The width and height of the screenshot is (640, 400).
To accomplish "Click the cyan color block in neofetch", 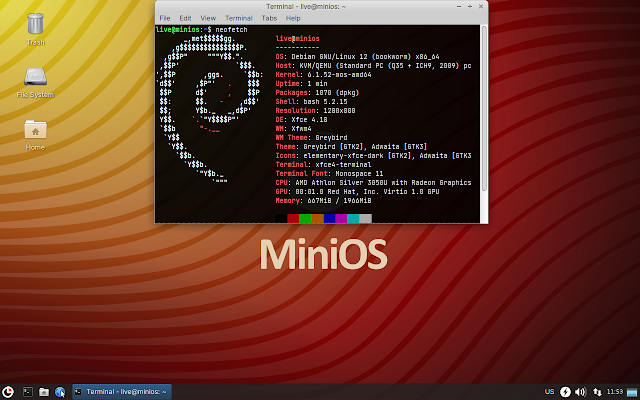I will [x=353, y=218].
